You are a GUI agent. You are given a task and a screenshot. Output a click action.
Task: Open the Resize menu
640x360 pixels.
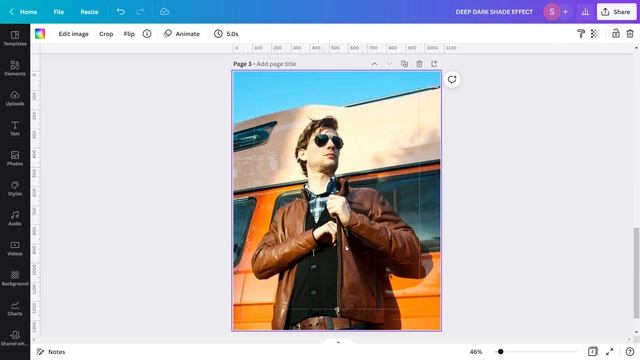click(x=89, y=12)
